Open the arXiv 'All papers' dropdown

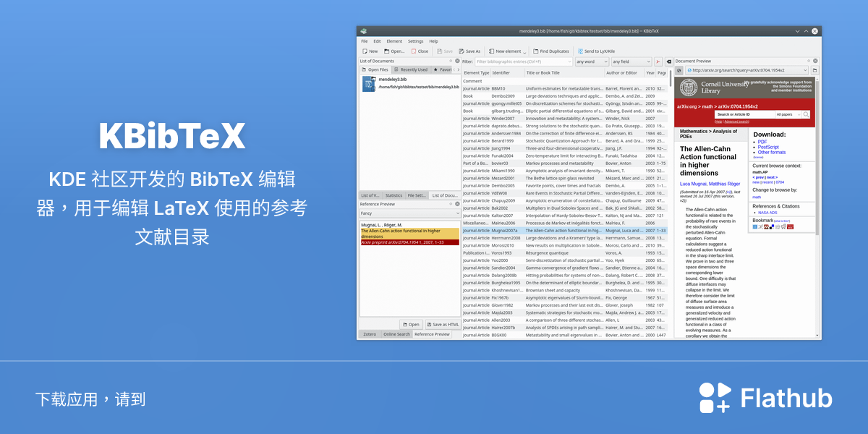788,114
